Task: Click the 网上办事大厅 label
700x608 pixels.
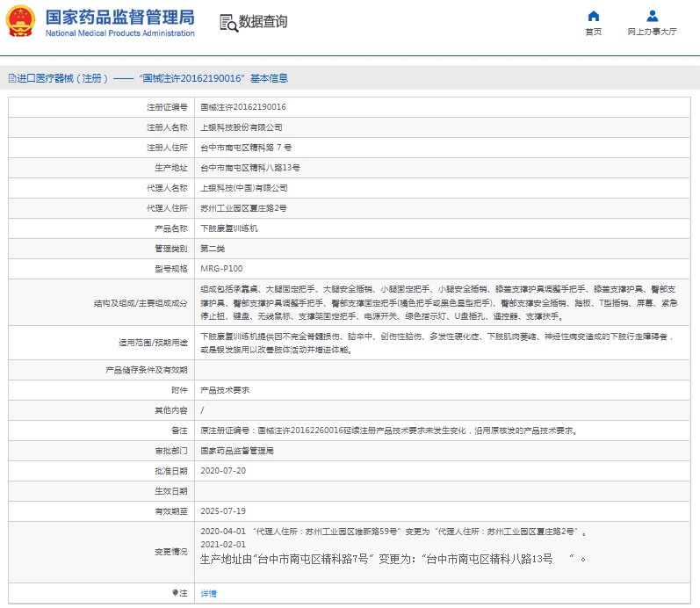Action: pyautogui.click(x=652, y=32)
